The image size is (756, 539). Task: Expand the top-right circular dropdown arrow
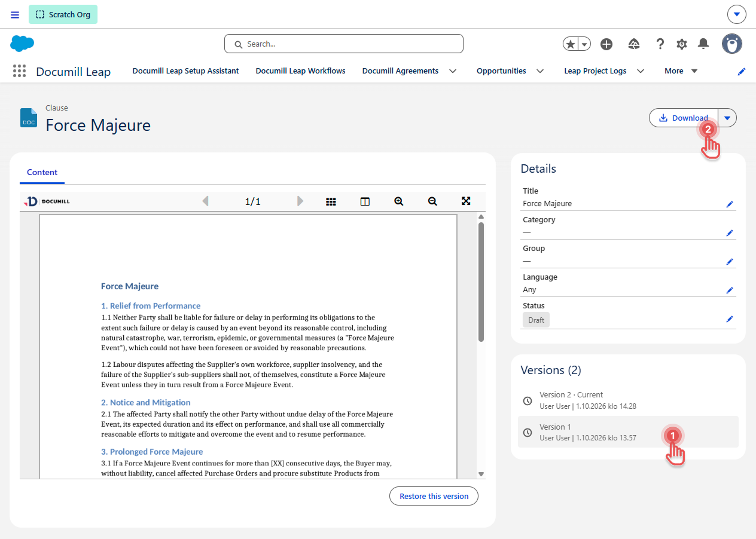pos(737,14)
